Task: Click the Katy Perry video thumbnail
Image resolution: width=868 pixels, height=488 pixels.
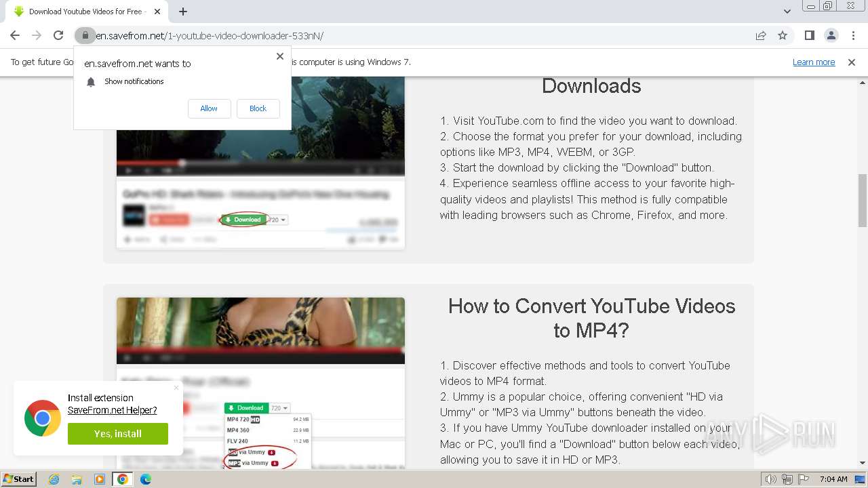Action: (260, 331)
